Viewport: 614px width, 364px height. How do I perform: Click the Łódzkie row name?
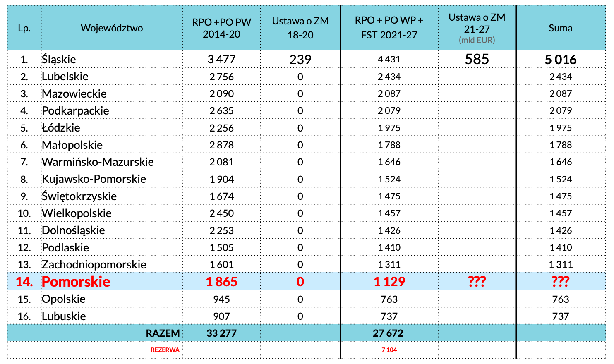61,128
